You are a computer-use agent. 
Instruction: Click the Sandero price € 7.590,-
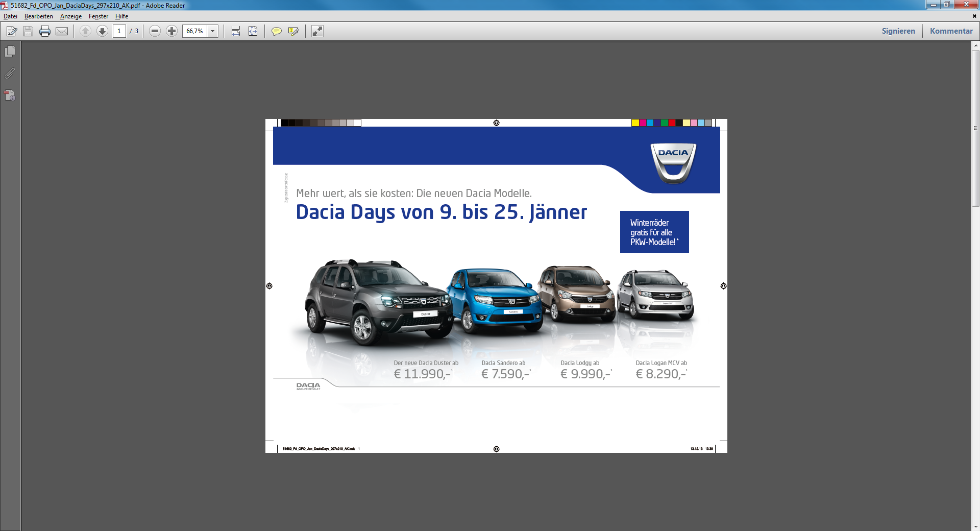click(x=506, y=374)
